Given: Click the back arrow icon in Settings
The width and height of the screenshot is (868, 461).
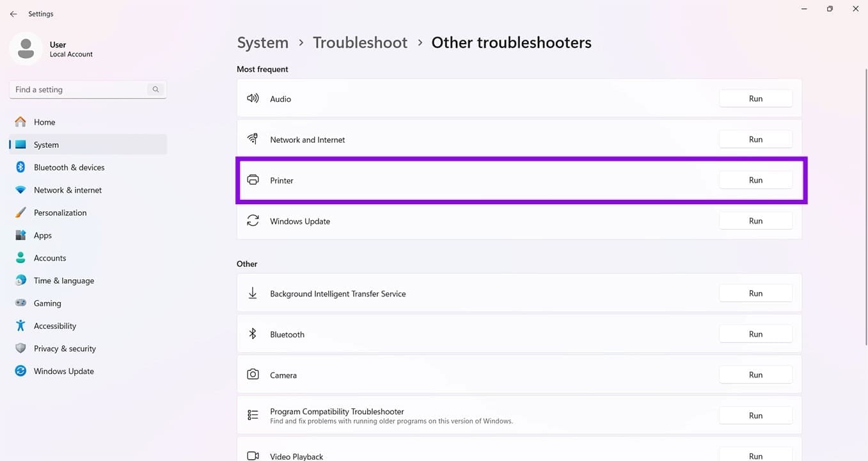Looking at the screenshot, I should [x=13, y=13].
